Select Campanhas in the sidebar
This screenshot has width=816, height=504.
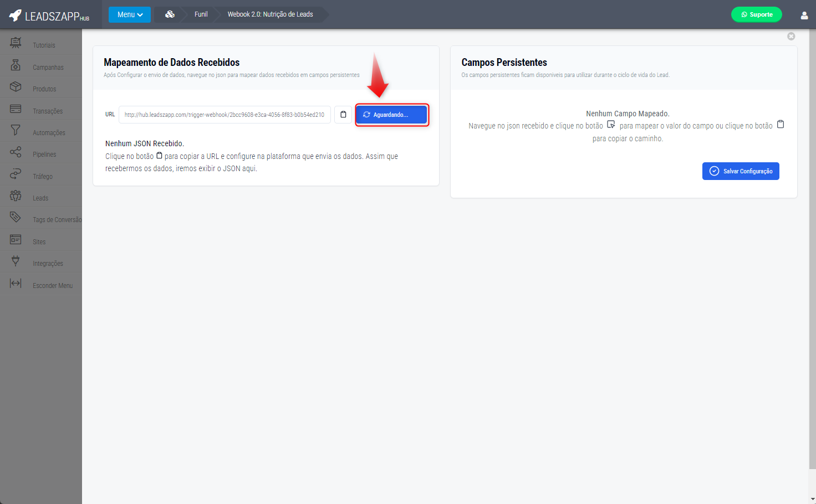(48, 68)
